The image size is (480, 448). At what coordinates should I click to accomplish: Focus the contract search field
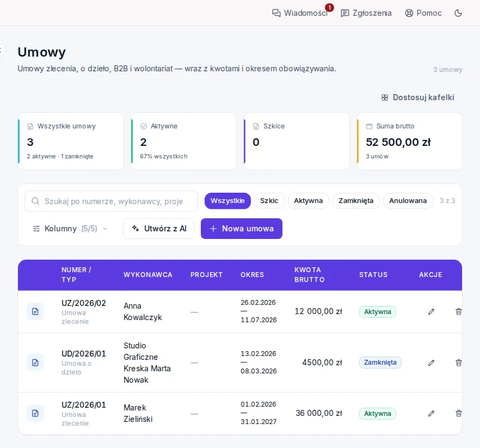111,201
